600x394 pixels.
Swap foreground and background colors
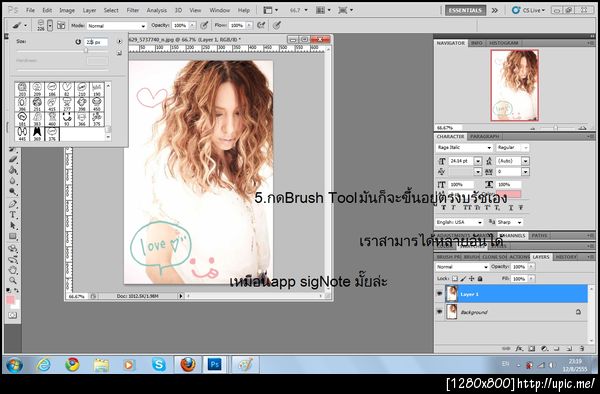tap(17, 291)
